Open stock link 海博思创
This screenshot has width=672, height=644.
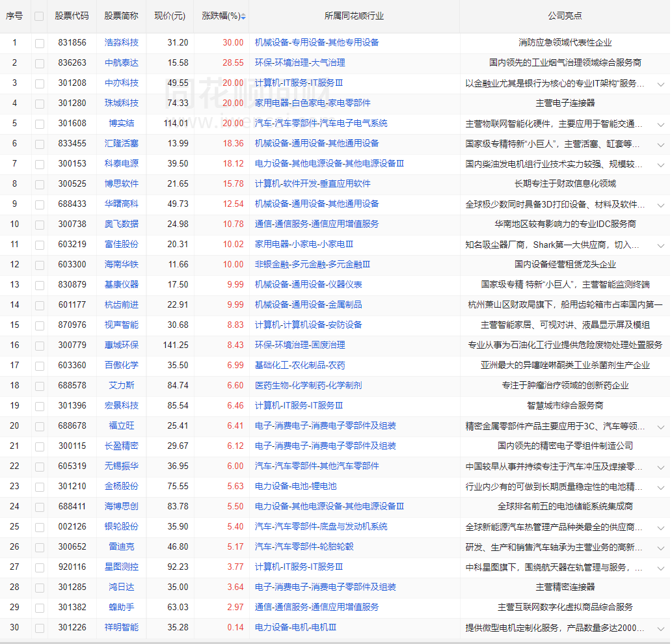(x=121, y=506)
